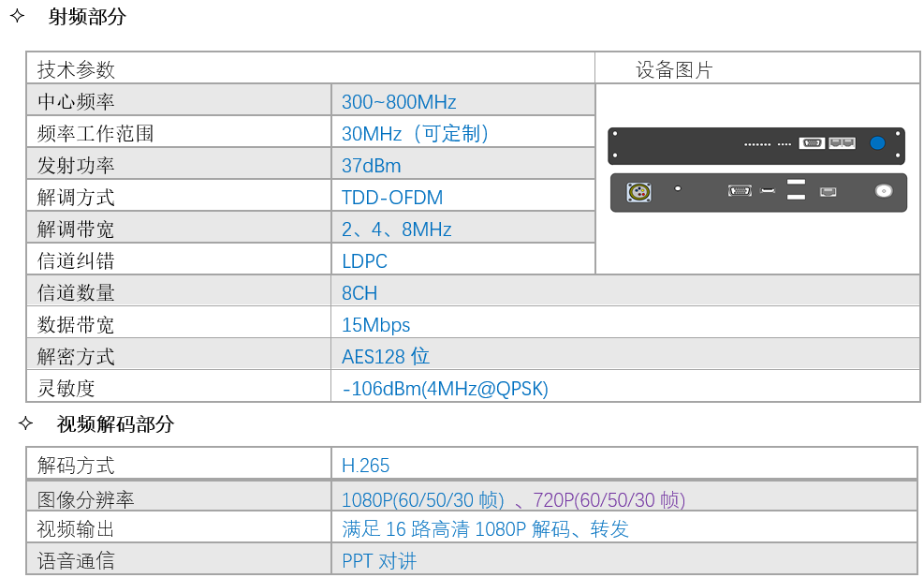
Task: Click the round multi-pin connector on rear panel
Action: tap(638, 192)
